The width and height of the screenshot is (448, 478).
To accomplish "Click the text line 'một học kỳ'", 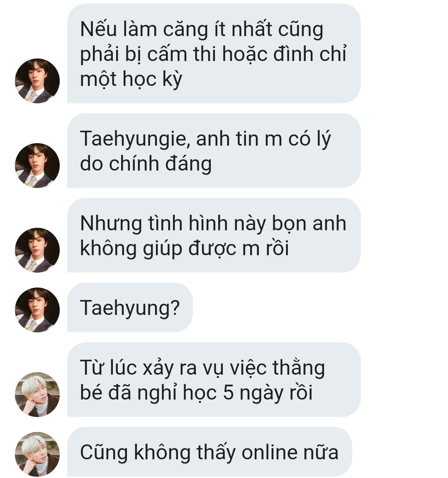I will pyautogui.click(x=131, y=79).
